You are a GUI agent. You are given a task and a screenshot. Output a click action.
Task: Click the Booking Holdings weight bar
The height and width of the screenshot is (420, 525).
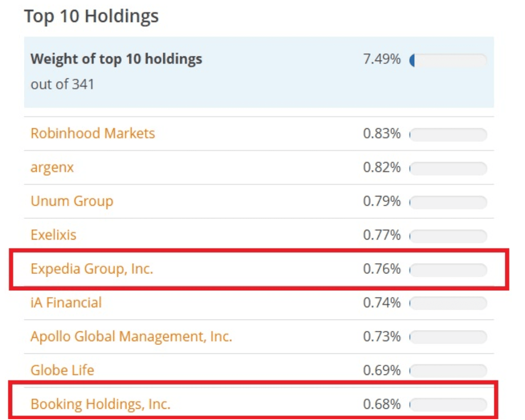click(x=448, y=405)
